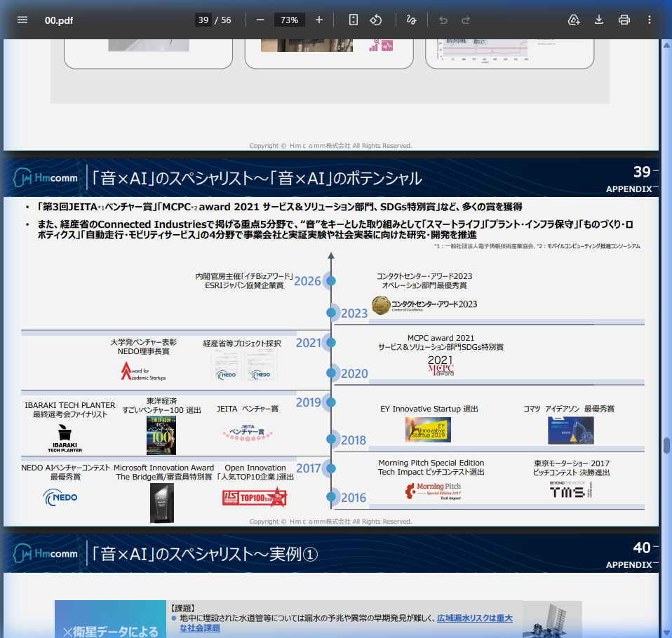Click the TOP100 Startups logo image

coord(255,496)
